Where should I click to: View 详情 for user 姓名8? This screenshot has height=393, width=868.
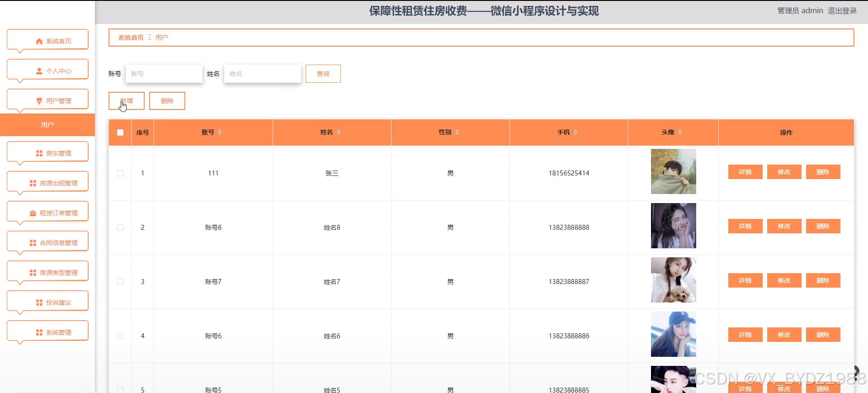coord(745,226)
